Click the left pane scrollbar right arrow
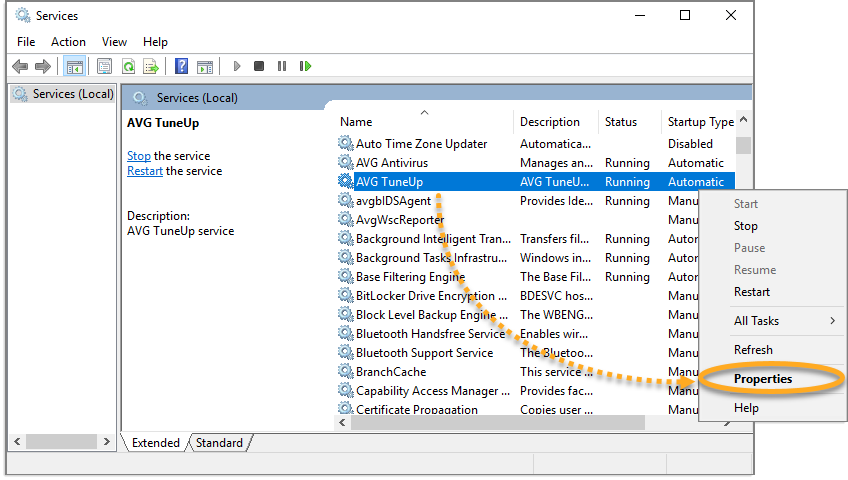This screenshot has height=480, width=848. [x=107, y=442]
